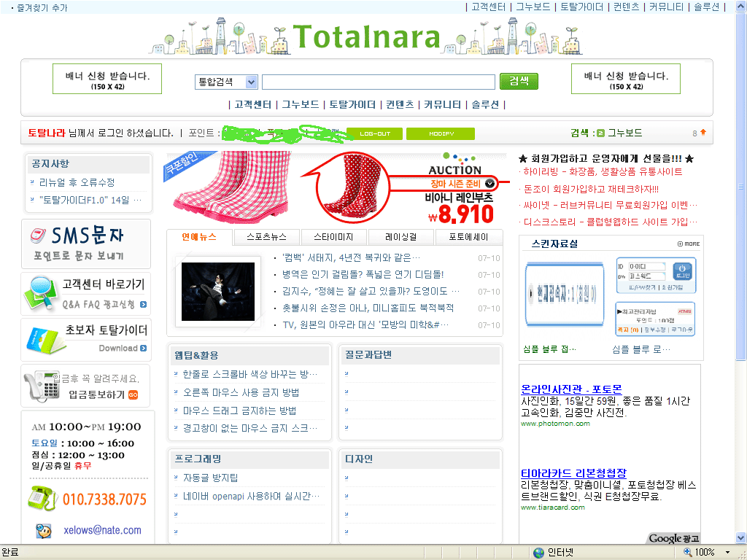This screenshot has width=747, height=560.
Task: Open 고객센터 in the bold navigation menu
Action: [252, 104]
